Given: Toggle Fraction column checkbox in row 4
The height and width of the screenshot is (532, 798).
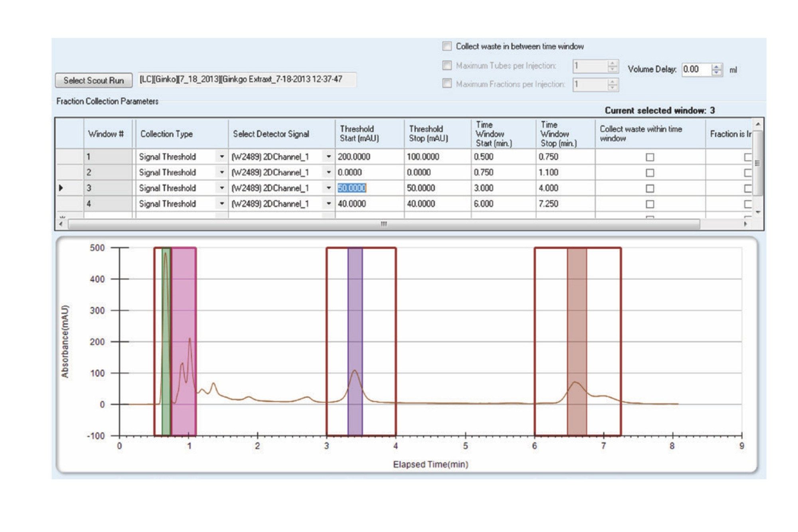Looking at the screenshot, I should pos(748,204).
